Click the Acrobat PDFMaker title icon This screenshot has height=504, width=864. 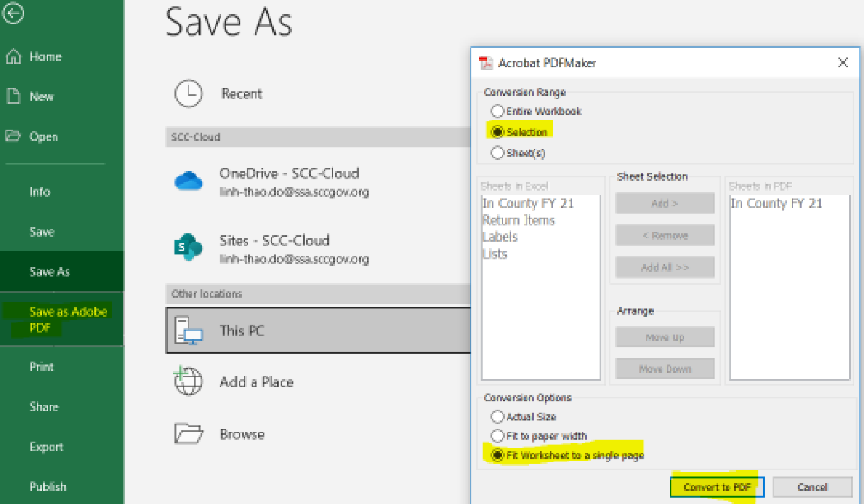(x=486, y=63)
